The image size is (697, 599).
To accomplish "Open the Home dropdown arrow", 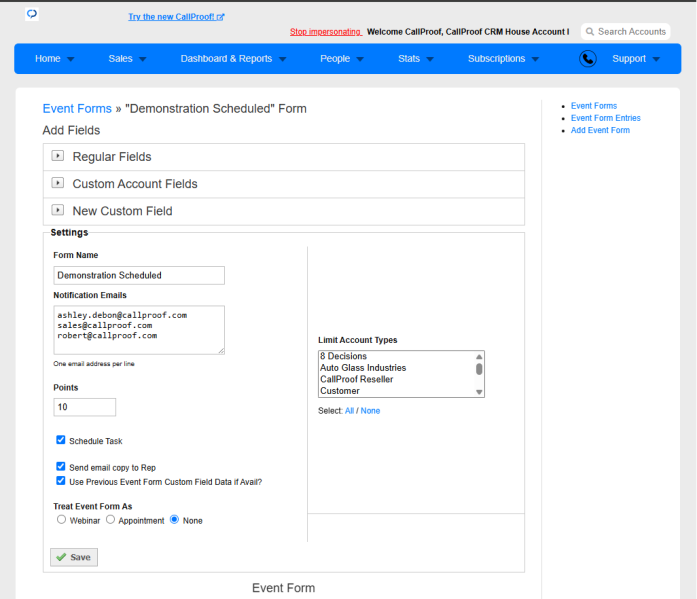I will pos(71,59).
